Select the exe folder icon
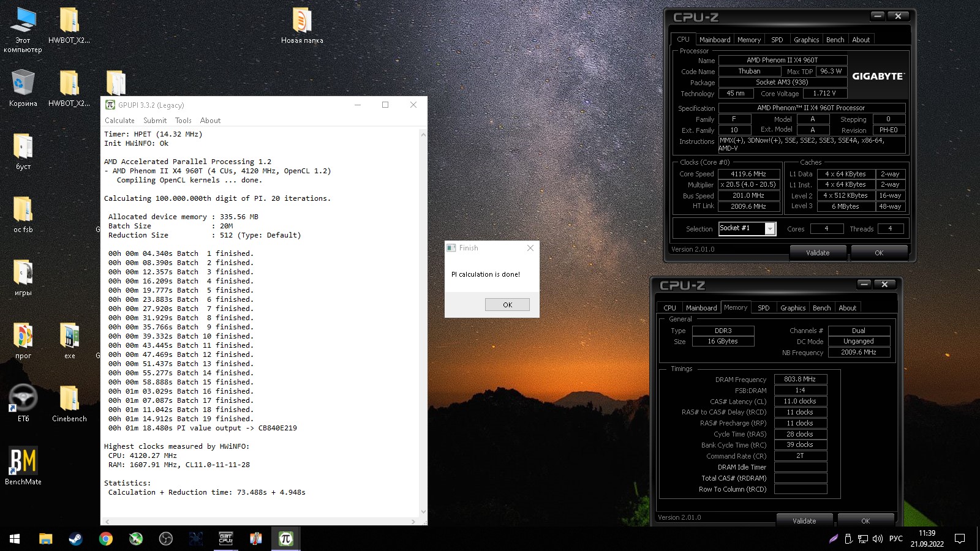Viewport: 980px width, 551px height. tap(69, 340)
